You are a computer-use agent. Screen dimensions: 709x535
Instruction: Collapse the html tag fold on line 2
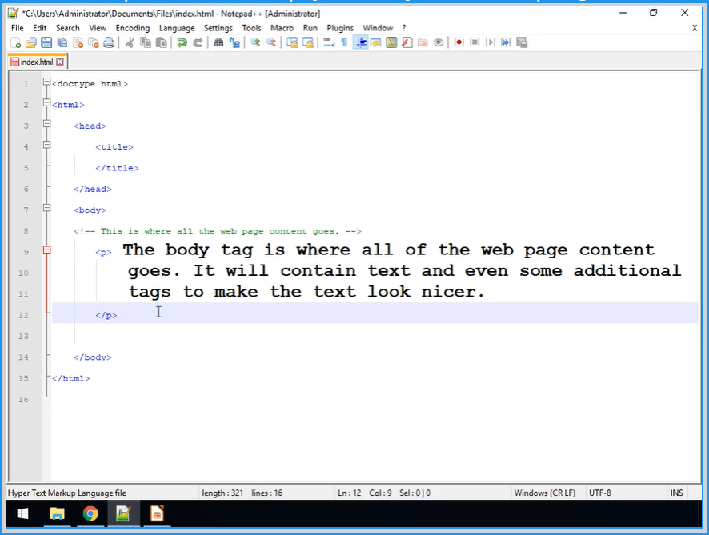47,103
